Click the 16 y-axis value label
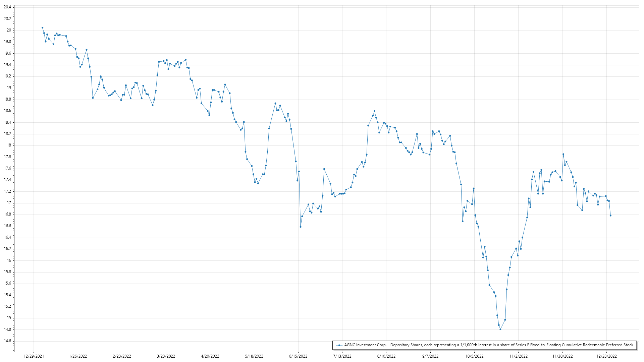Image resolution: width=644 pixels, height=362 pixels. click(x=9, y=260)
